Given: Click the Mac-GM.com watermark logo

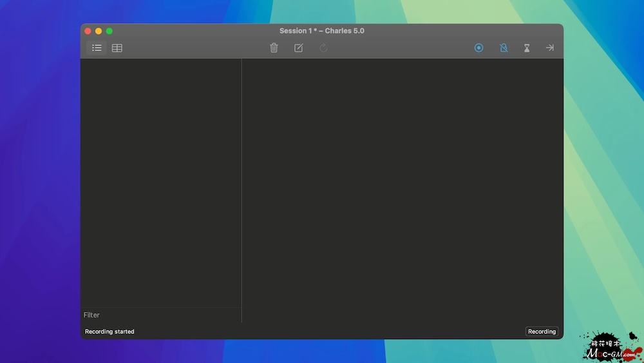Looking at the screenshot, I should pos(612,349).
